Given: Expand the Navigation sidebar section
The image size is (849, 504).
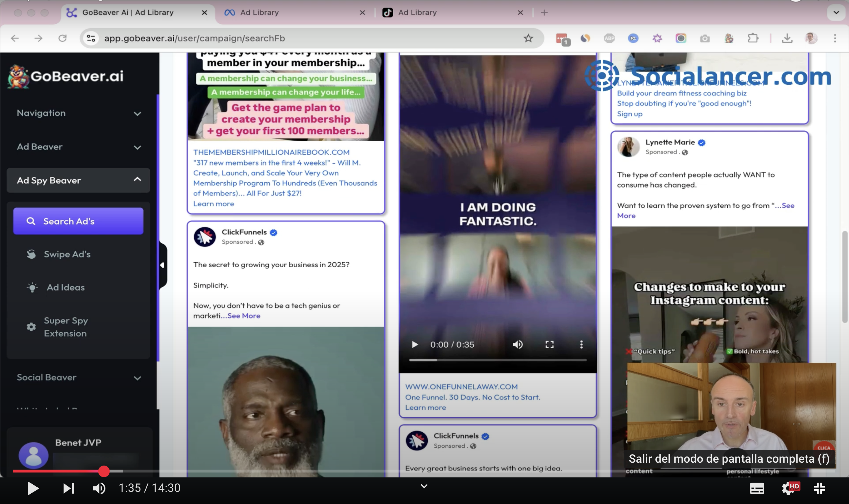Looking at the screenshot, I should pos(79,113).
